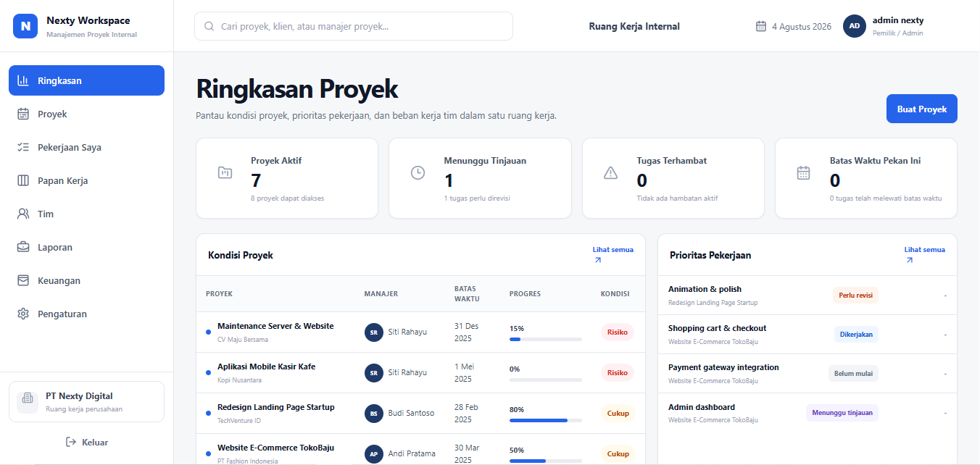Click the SR avatar in Aplikasi Mobile Kasir Kafe row
980x465 pixels.
(x=374, y=373)
